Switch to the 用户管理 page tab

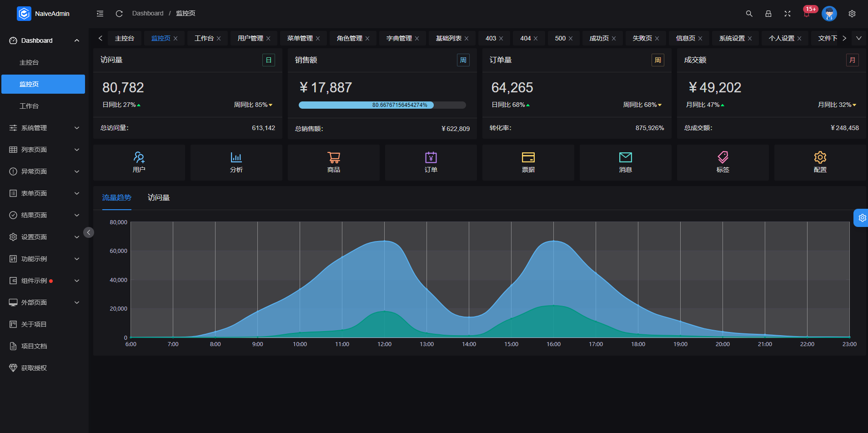click(x=250, y=38)
